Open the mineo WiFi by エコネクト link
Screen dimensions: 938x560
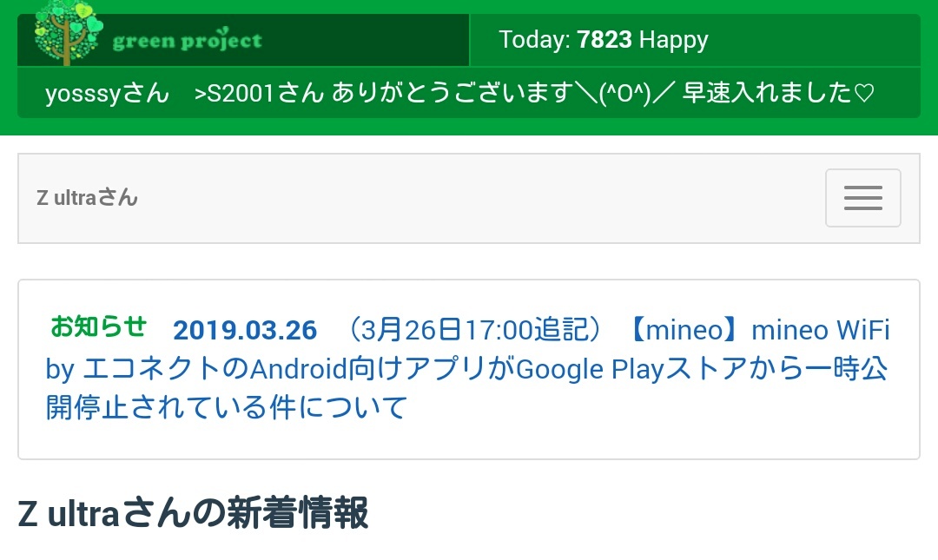820,331
